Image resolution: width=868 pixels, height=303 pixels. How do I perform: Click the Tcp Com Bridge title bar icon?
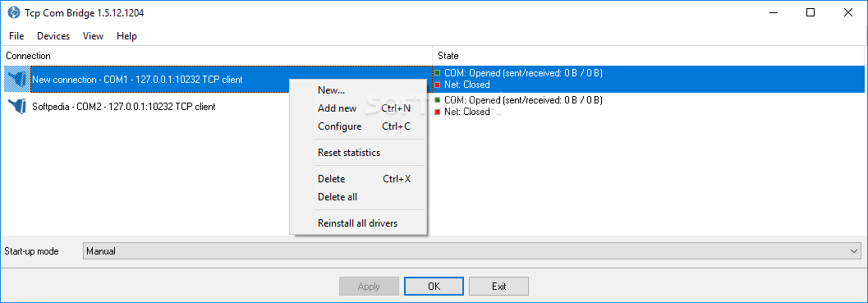click(x=13, y=13)
